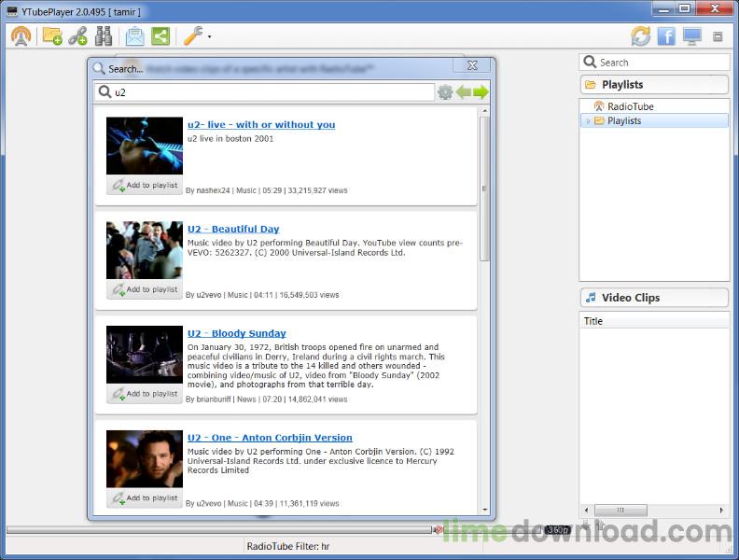
Task: Open the RadioTube antenna icon in toolbar
Action: pyautogui.click(x=21, y=36)
